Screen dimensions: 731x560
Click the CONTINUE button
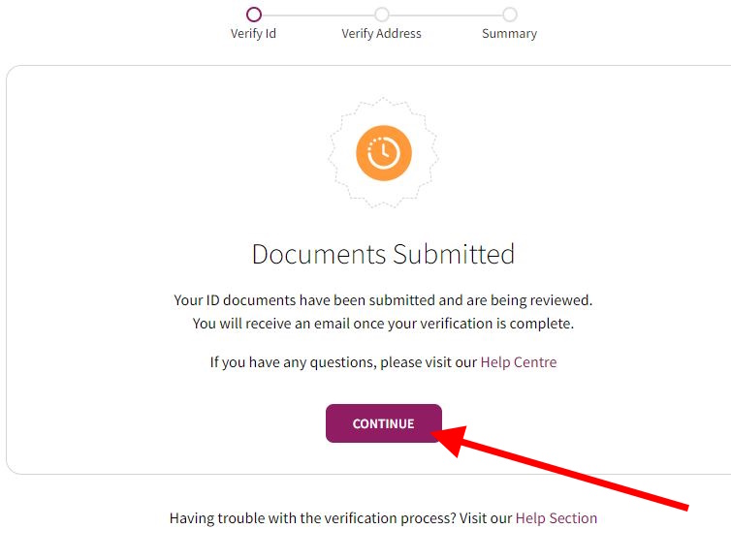coord(384,423)
